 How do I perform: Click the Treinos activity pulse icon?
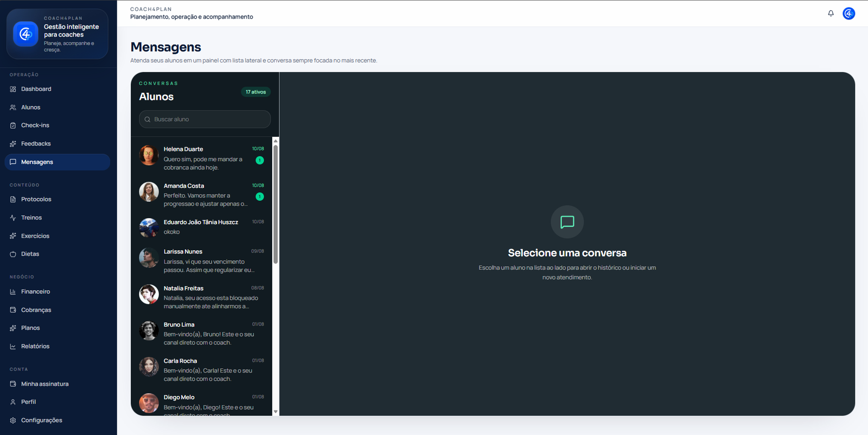point(13,218)
